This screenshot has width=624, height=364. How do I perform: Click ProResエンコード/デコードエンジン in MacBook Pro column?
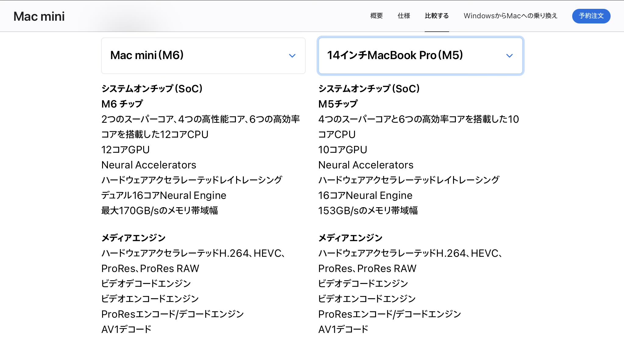(x=390, y=314)
